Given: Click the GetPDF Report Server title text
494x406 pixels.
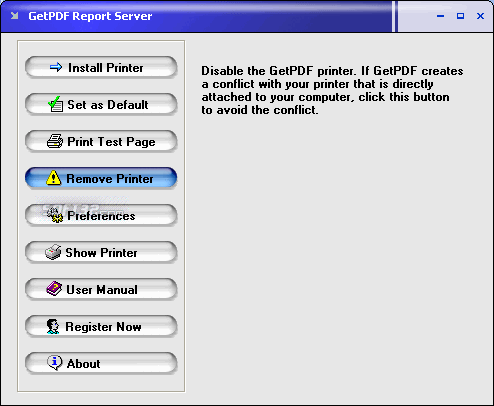Looking at the screenshot, I should [x=90, y=16].
